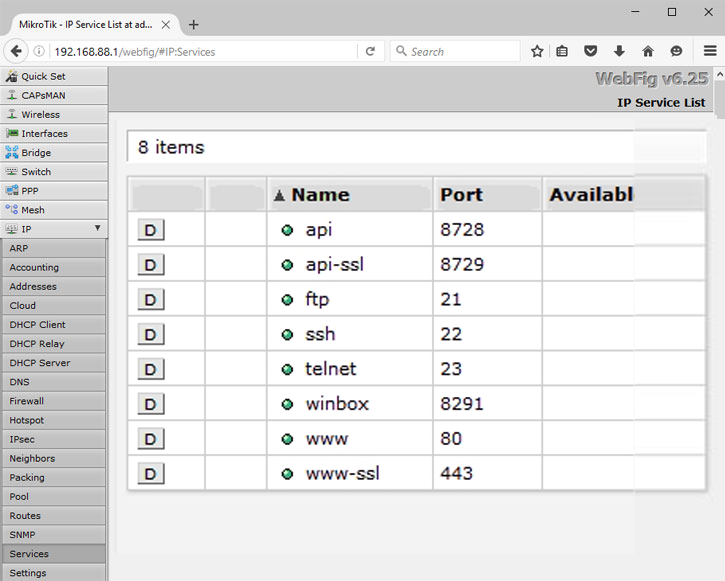This screenshot has height=581, width=725.
Task: Click the smiley chat icon in toolbar
Action: pyautogui.click(x=676, y=51)
